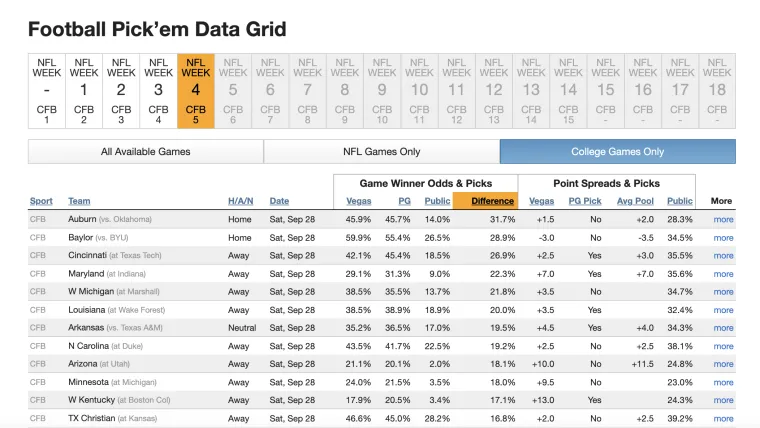The width and height of the screenshot is (760, 428).
Task: Expand more details for the Arizona row
Action: (723, 364)
